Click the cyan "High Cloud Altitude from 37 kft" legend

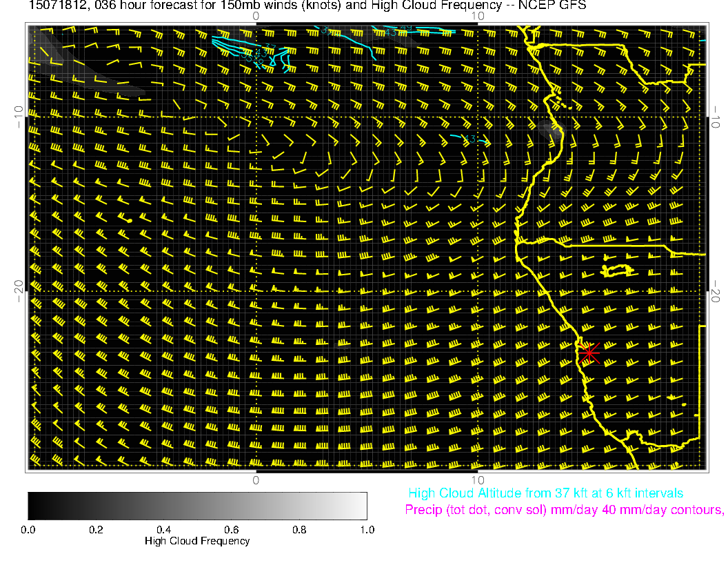click(x=545, y=493)
